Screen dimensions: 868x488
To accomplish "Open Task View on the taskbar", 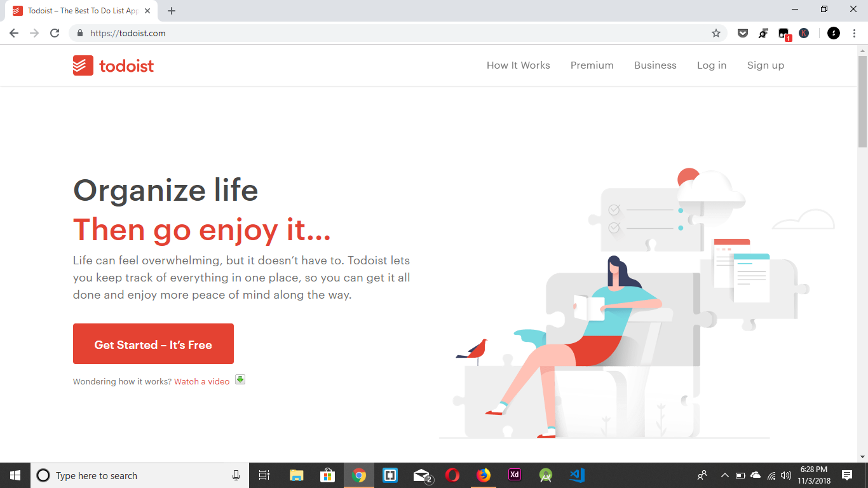I will (264, 475).
